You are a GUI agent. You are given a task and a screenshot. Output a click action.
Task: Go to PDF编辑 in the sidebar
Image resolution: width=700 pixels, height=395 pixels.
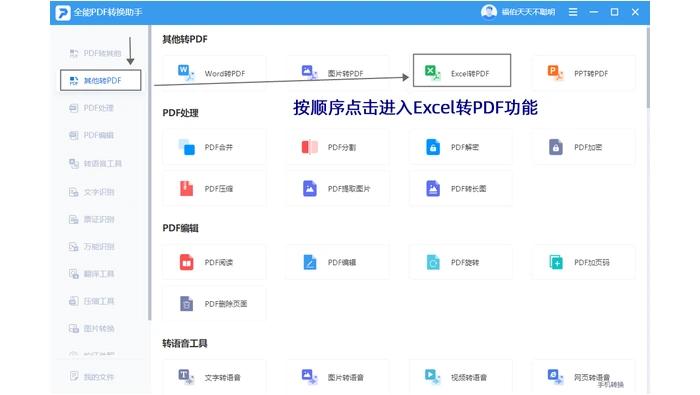pos(92,135)
